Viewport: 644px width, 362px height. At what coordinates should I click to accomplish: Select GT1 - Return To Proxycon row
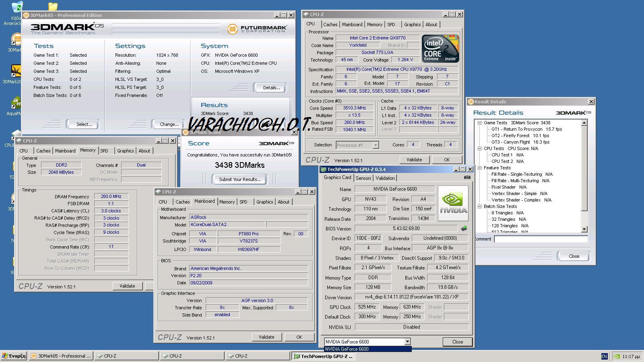tap(526, 129)
